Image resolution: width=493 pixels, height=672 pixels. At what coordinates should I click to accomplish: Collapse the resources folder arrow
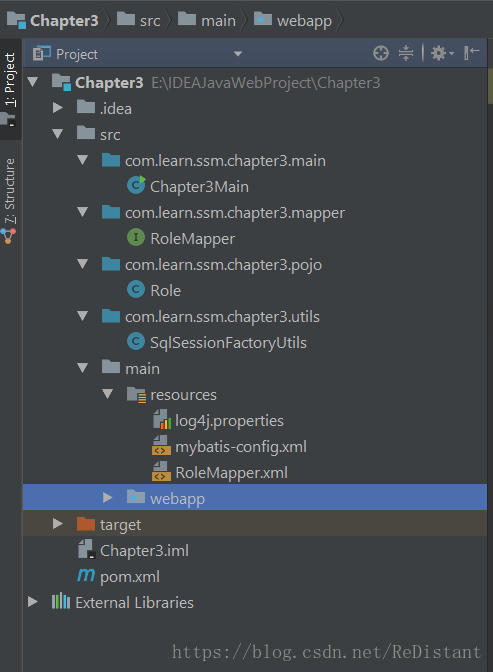point(108,394)
